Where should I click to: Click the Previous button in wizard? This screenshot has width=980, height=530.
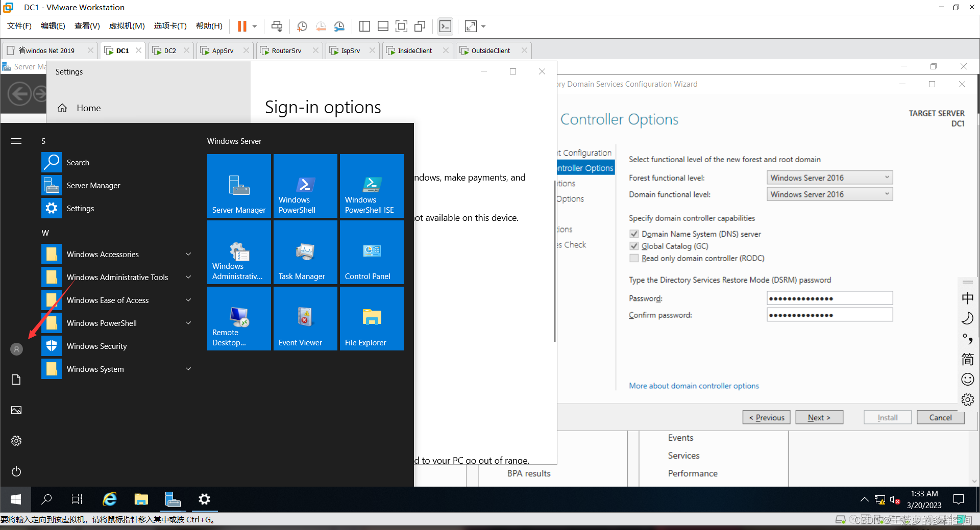(x=766, y=417)
